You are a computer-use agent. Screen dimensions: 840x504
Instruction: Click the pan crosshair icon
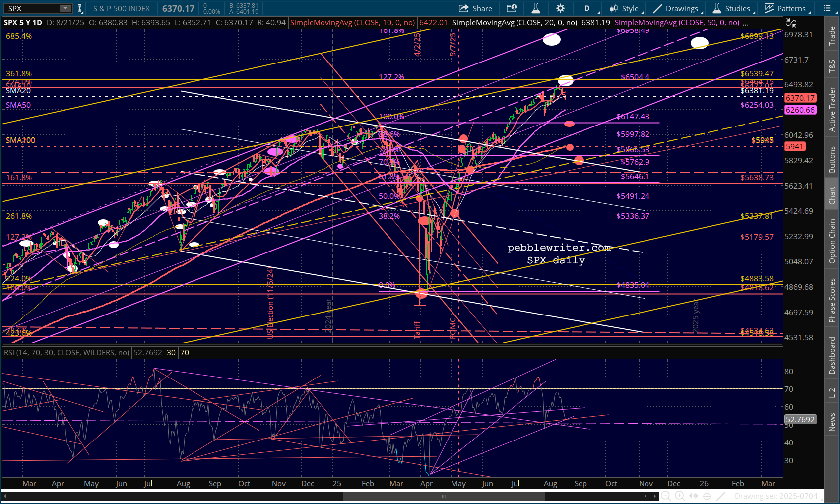pyautogui.click(x=707, y=496)
